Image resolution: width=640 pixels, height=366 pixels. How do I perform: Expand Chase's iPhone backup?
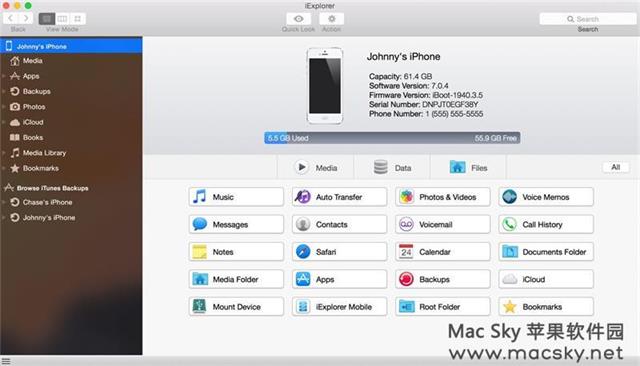pos(3,202)
